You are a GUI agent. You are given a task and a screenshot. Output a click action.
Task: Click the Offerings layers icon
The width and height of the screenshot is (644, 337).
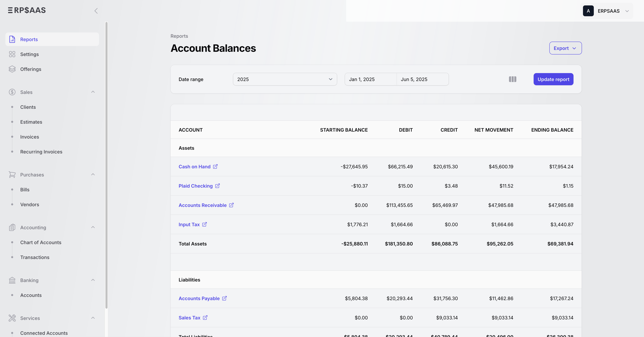pos(12,69)
